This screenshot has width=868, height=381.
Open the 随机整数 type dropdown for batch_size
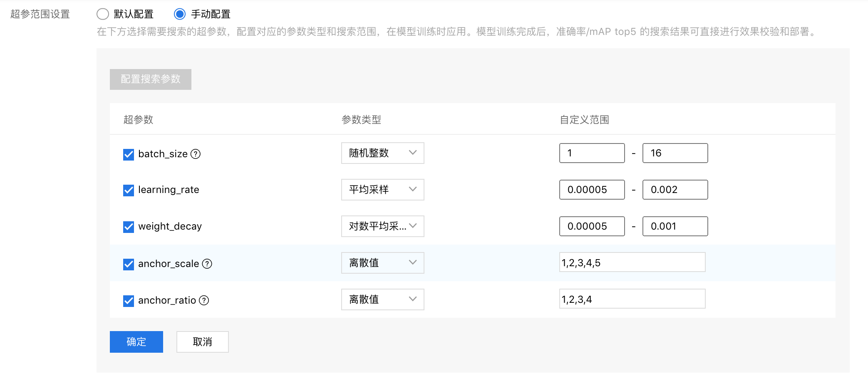pyautogui.click(x=383, y=153)
